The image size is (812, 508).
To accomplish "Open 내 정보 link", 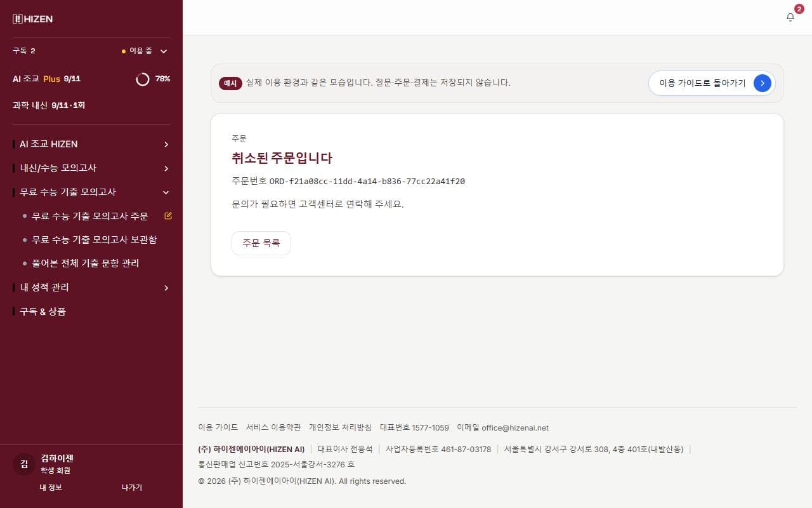I will click(x=51, y=487).
